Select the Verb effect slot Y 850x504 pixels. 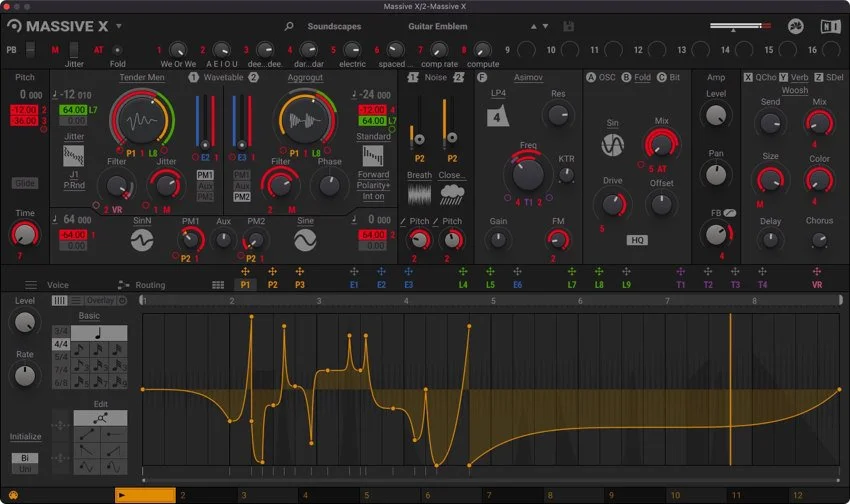click(x=795, y=77)
